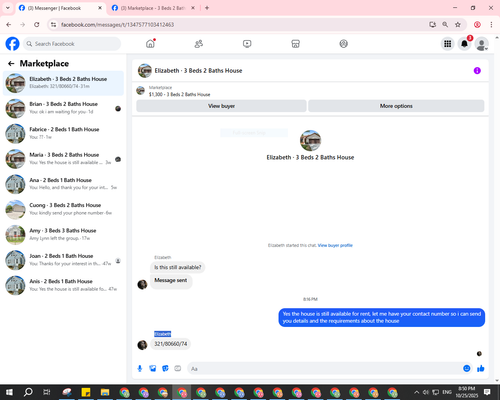Click the address bar URL
Image resolution: width=500 pixels, height=400 pixels.
[117, 25]
